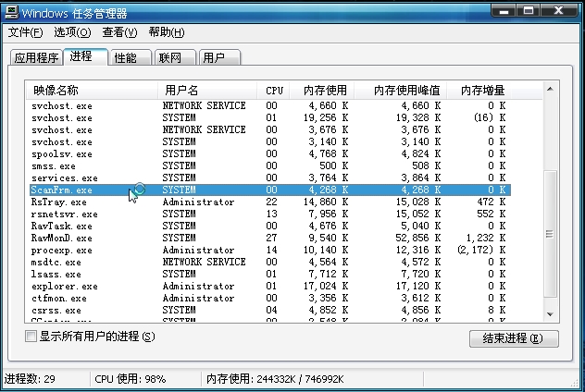Click Administrator user of explorer.exe
This screenshot has width=585, height=392.
198,286
